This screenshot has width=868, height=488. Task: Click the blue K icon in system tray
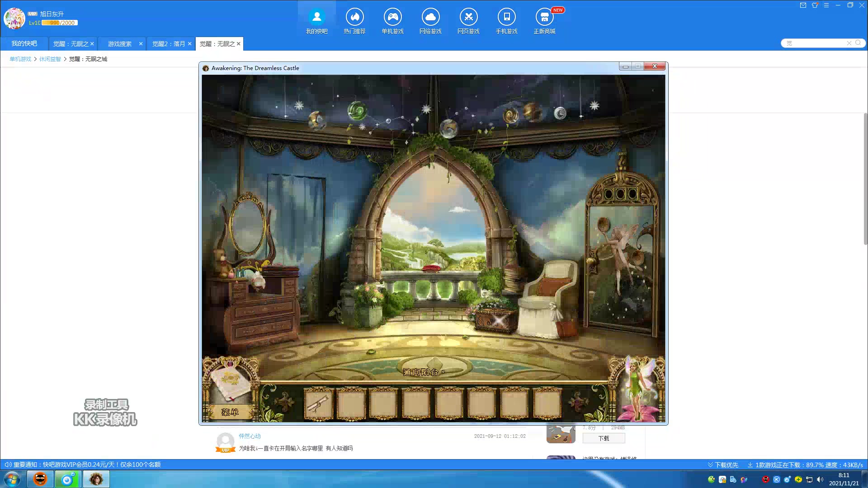[x=777, y=479]
